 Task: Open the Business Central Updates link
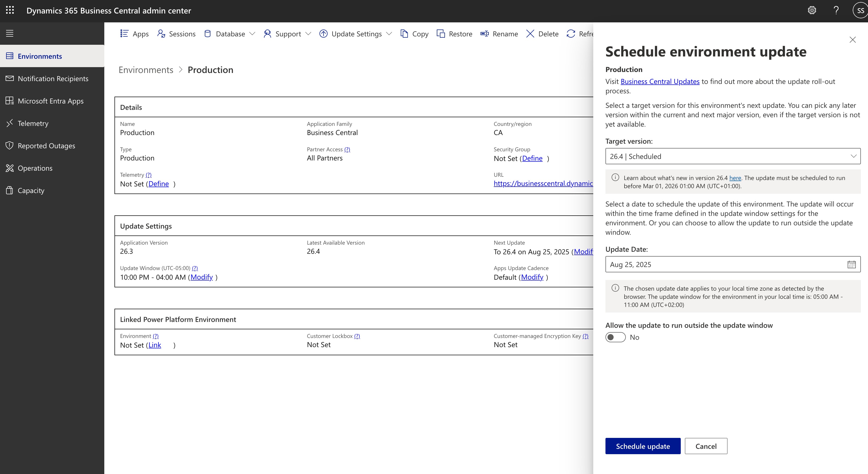tap(660, 82)
